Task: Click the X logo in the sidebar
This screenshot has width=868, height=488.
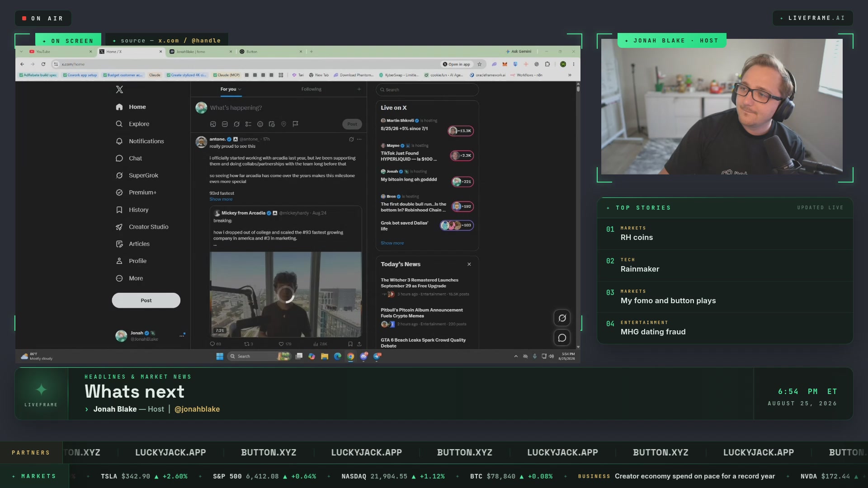Action: tap(119, 89)
